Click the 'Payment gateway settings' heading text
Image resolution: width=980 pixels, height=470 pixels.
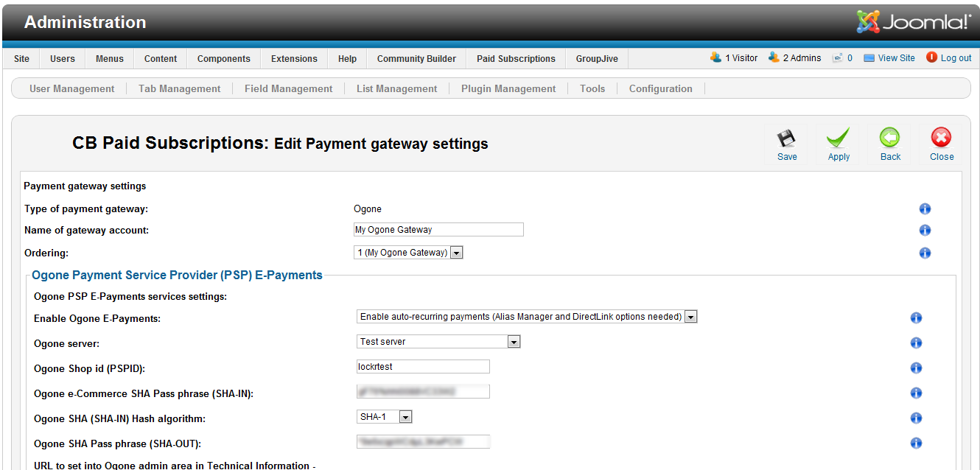(85, 186)
